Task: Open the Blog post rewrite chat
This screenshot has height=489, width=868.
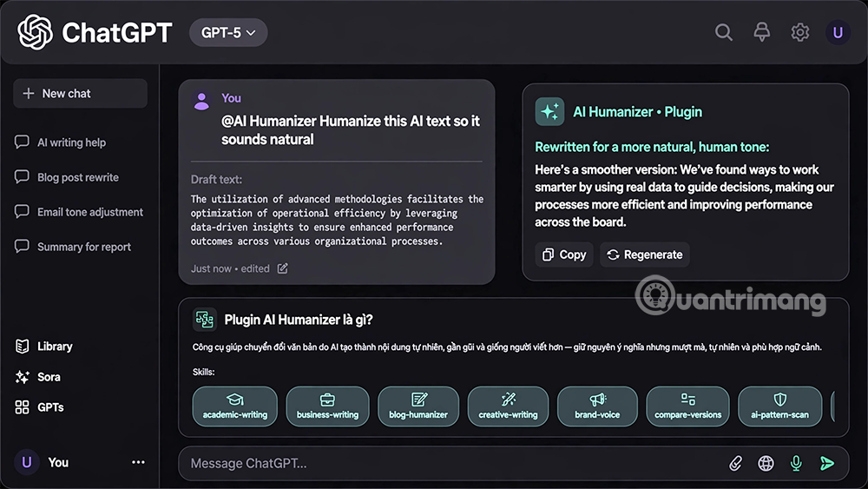Action: coord(80,177)
